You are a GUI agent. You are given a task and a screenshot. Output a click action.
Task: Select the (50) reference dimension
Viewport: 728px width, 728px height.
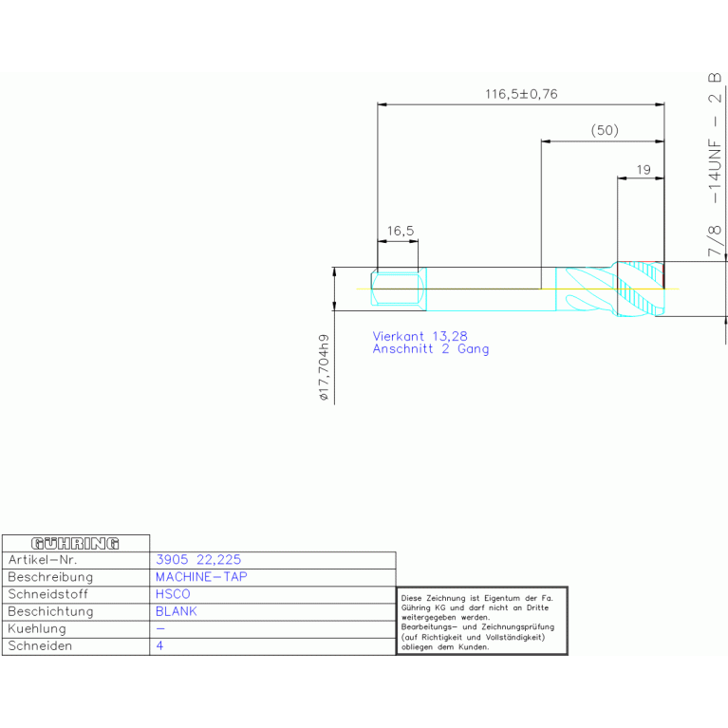tap(604, 131)
